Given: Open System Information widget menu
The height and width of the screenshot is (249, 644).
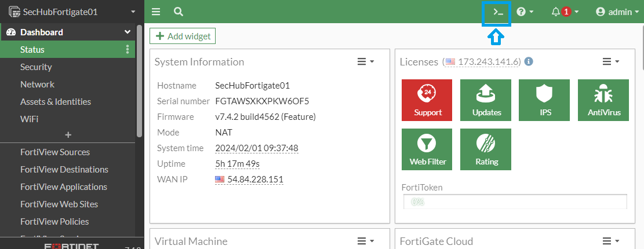Looking at the screenshot, I should click(x=366, y=61).
